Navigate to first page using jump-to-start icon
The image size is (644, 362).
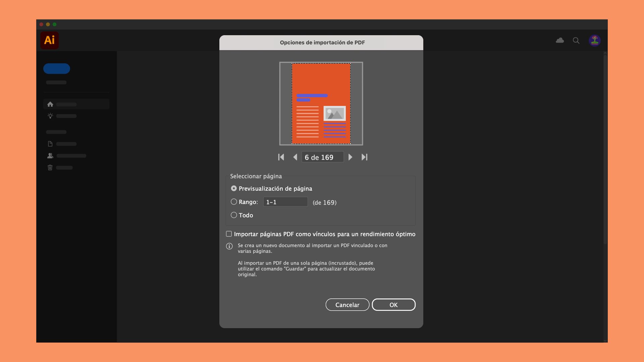pos(281,157)
